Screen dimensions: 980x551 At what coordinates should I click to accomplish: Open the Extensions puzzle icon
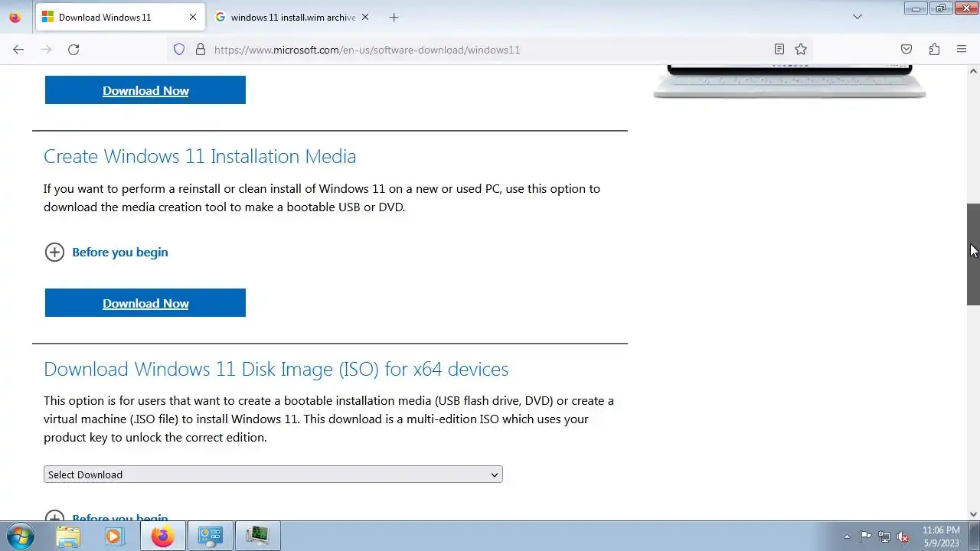(x=934, y=49)
